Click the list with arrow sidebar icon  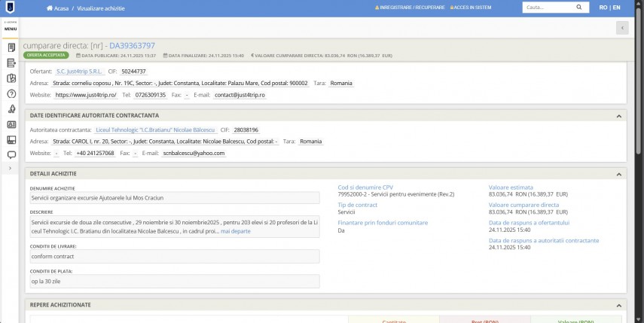click(x=11, y=63)
